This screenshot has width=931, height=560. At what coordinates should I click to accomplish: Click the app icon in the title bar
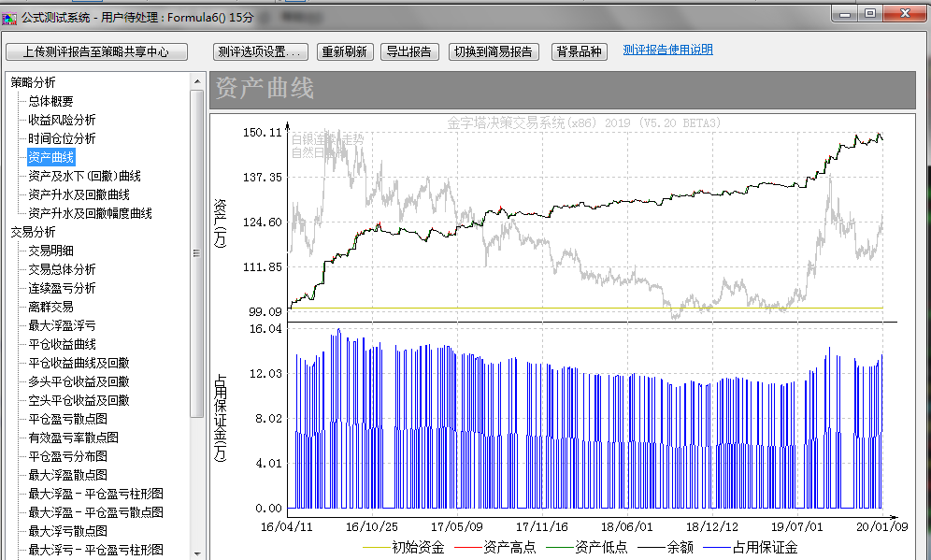tap(10, 16)
